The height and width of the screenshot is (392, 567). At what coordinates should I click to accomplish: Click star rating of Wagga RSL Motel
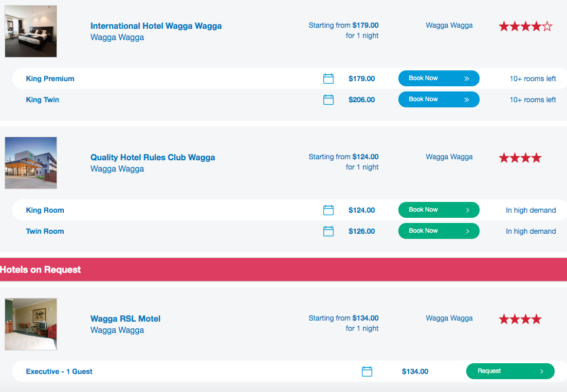click(520, 319)
